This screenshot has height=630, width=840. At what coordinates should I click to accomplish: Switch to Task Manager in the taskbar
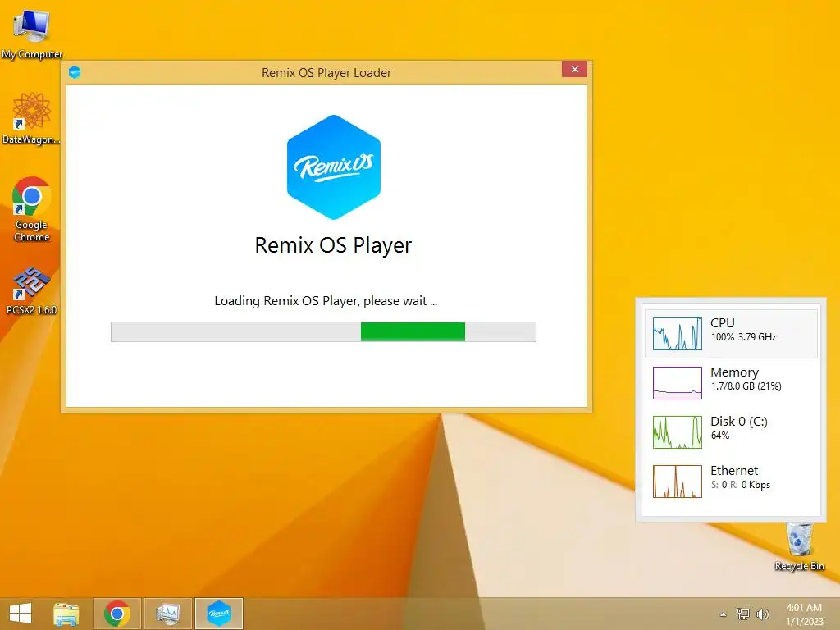click(168, 614)
